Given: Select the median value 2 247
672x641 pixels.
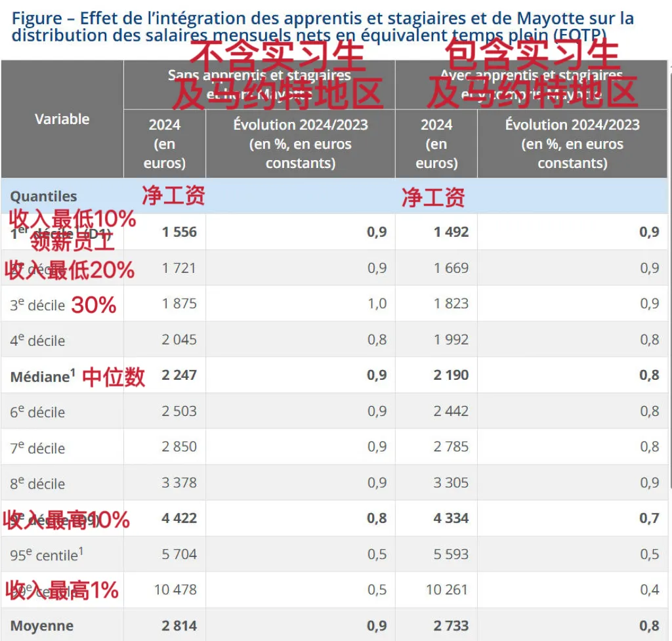Looking at the screenshot, I should tap(179, 375).
